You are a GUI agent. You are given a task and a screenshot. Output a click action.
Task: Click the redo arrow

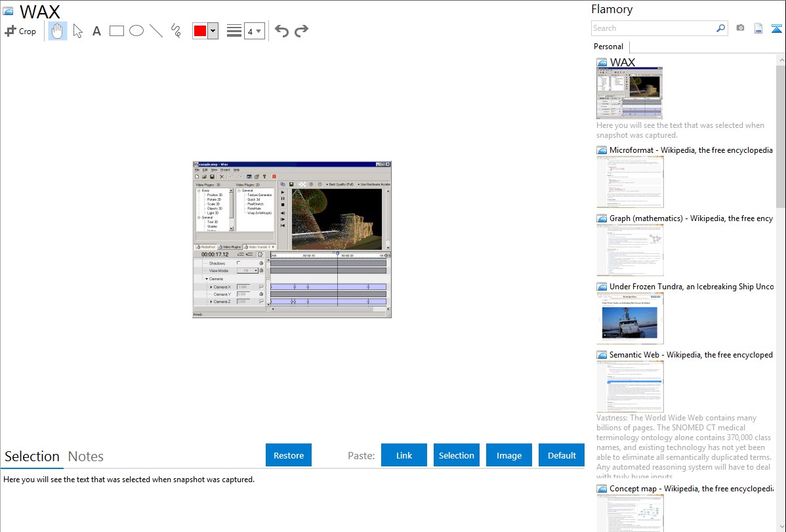301,31
